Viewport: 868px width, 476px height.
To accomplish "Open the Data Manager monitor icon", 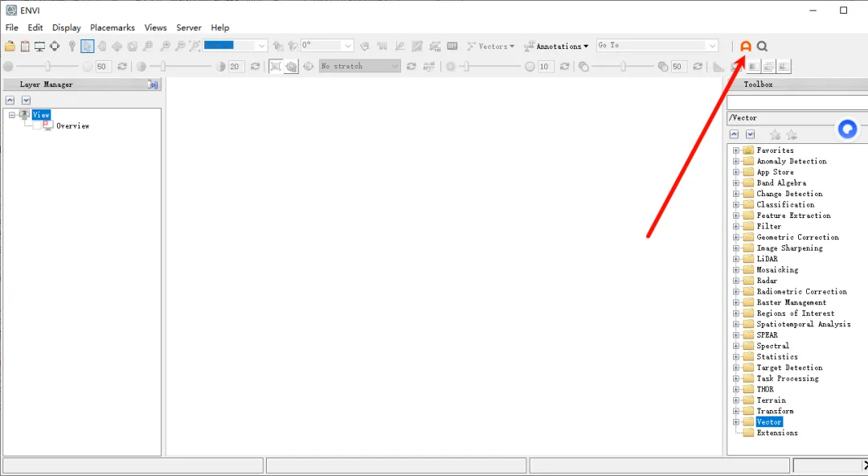I will point(40,47).
